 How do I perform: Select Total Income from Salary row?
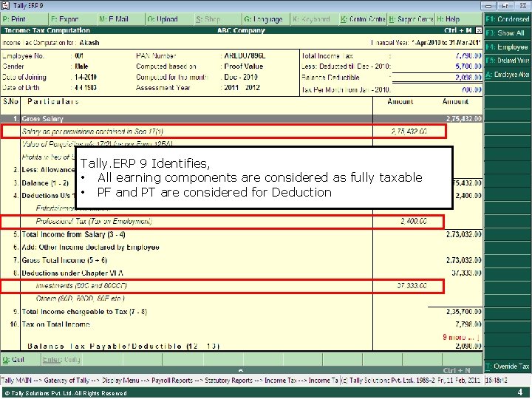point(241,234)
